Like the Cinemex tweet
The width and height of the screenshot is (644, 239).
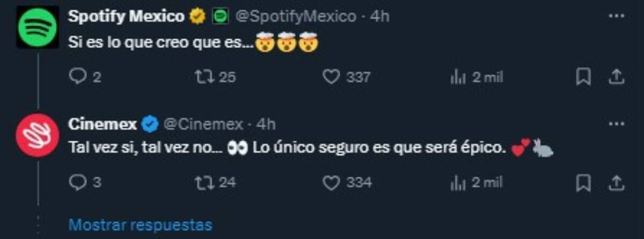[x=331, y=183]
